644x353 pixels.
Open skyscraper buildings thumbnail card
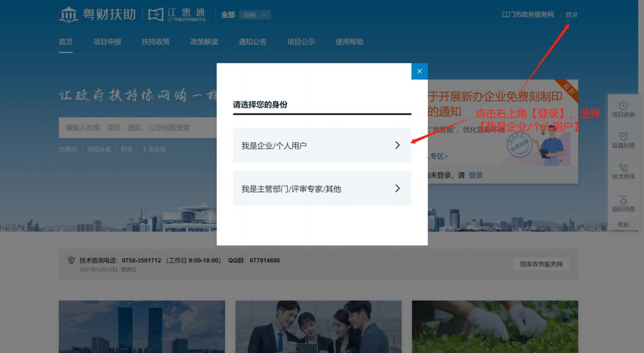(142, 327)
